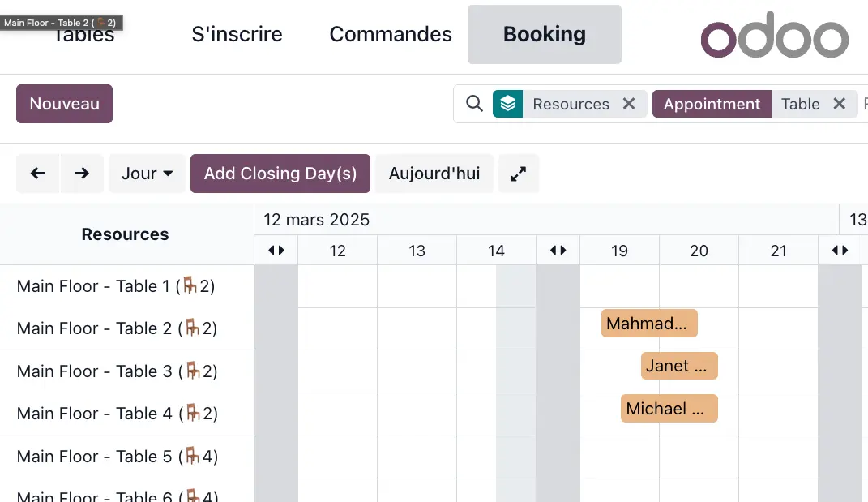
Task: Click the expand fullscreen arrows icon
Action: pos(519,174)
